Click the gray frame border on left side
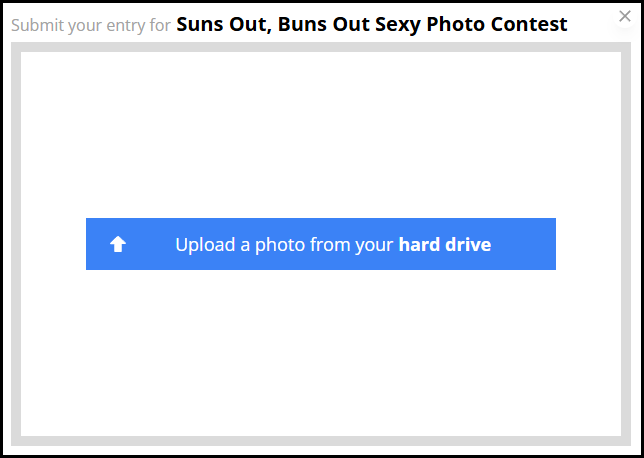Viewport: 644px width, 458px height. click(16, 244)
